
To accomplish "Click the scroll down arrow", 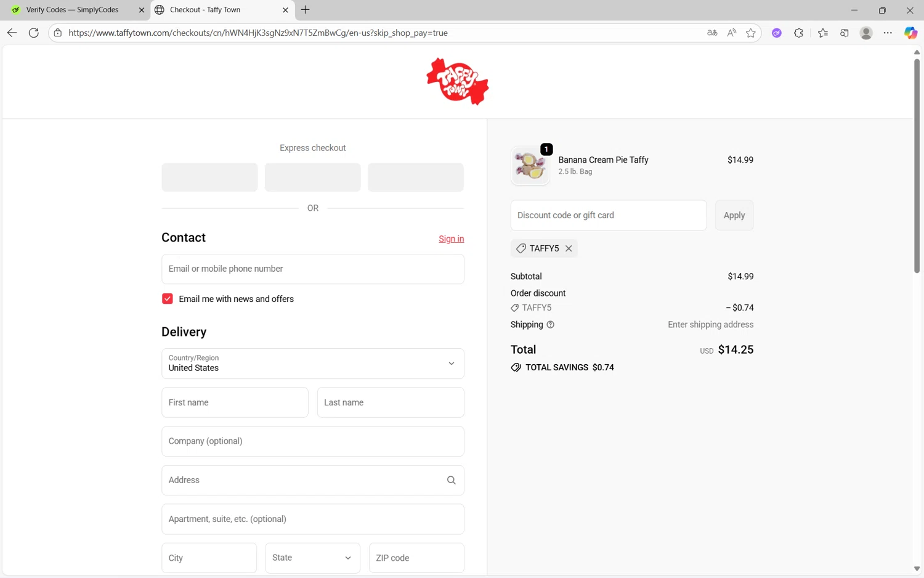I will [x=917, y=569].
